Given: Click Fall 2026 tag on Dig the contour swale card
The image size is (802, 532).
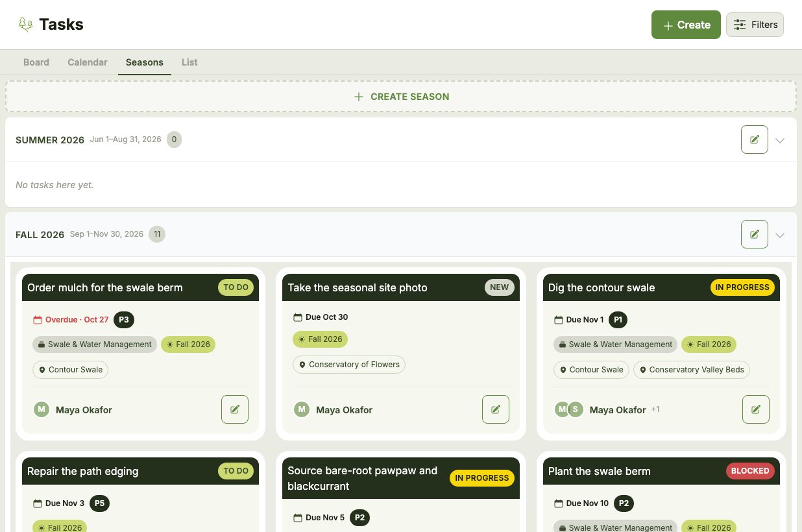Looking at the screenshot, I should click(709, 345).
